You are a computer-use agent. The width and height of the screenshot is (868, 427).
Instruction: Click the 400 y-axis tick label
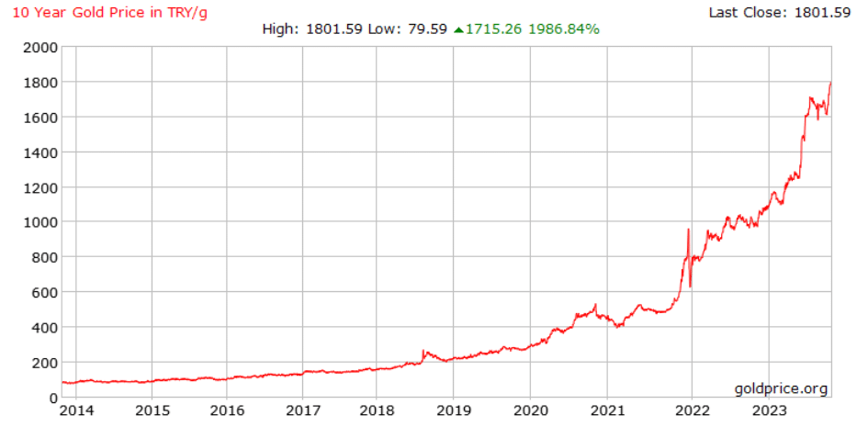[44, 328]
